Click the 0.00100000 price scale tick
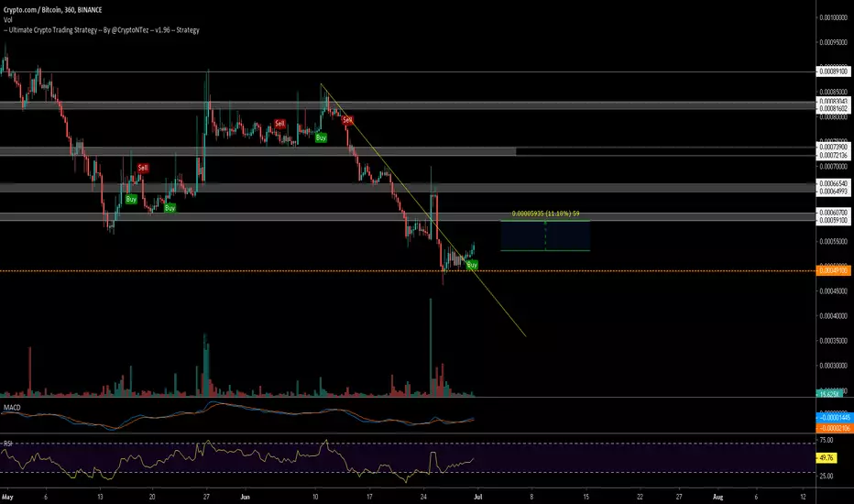This screenshot has width=854, height=504. (x=833, y=18)
